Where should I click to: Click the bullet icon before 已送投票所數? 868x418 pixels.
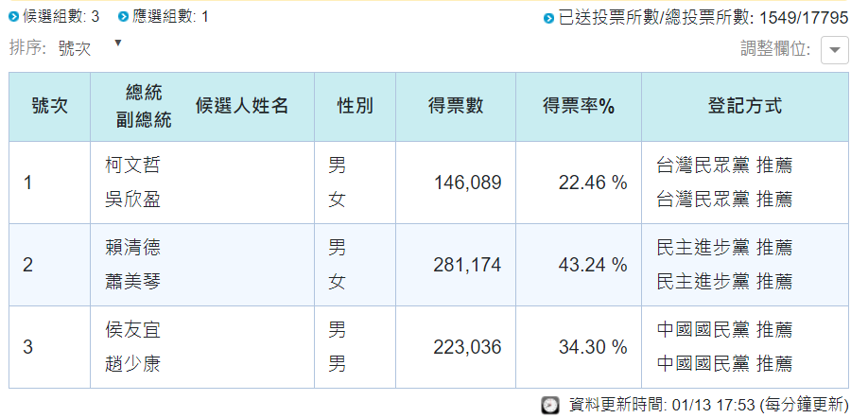548,18
